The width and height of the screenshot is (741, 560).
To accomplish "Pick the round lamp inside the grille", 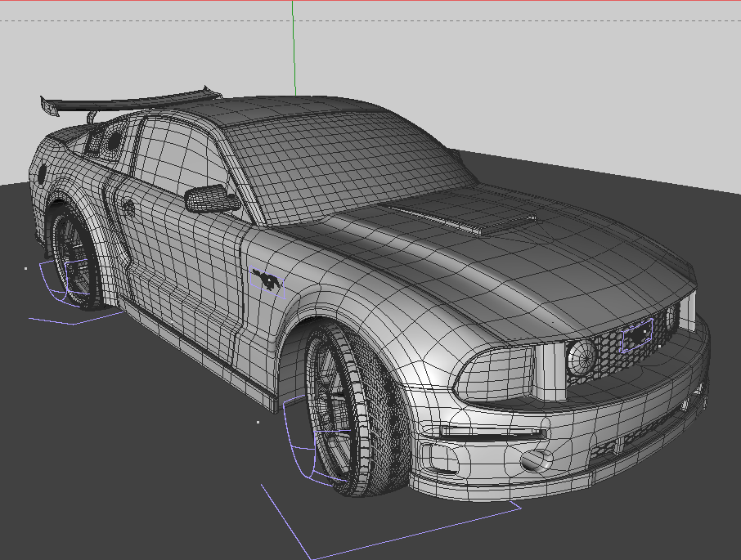I will [582, 356].
